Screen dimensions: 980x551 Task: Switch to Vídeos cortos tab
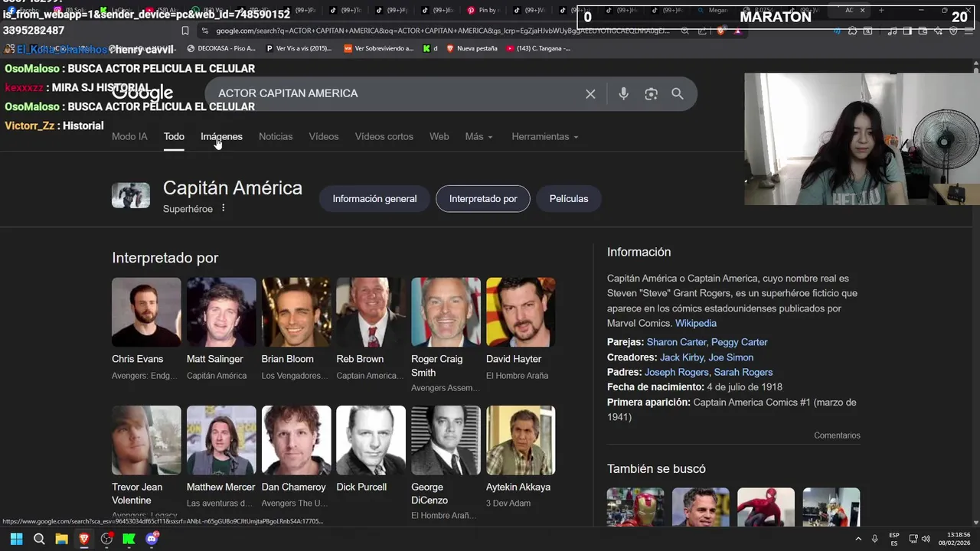384,136
